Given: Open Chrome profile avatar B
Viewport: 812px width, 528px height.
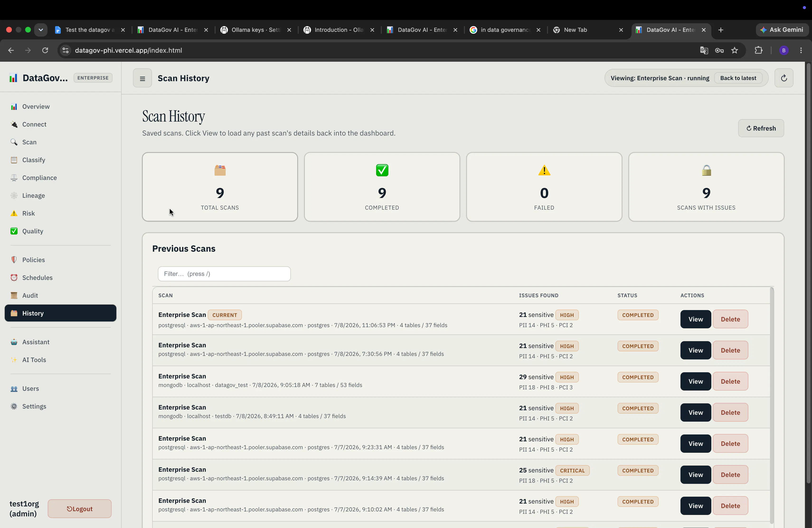Looking at the screenshot, I should (x=784, y=51).
